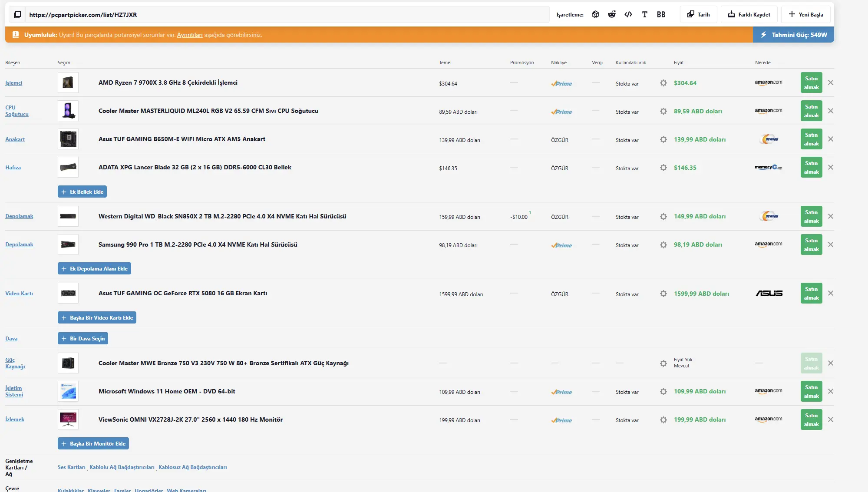868x492 pixels.
Task: Remove Cooler Master ML240L cooler from list
Action: pos(831,111)
